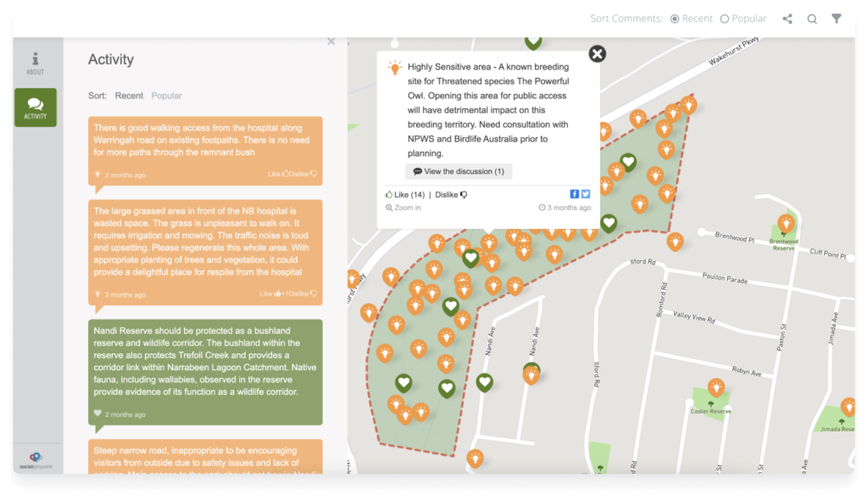Viewport: 868px width, 500px height.
Task: Click the idea marker left of Brentwood Pl
Action: pos(675,242)
